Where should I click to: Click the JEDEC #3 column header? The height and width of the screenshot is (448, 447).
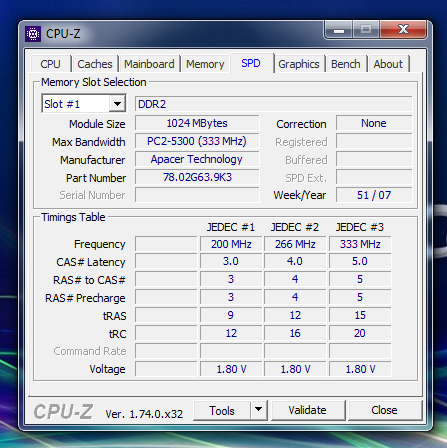tap(360, 227)
